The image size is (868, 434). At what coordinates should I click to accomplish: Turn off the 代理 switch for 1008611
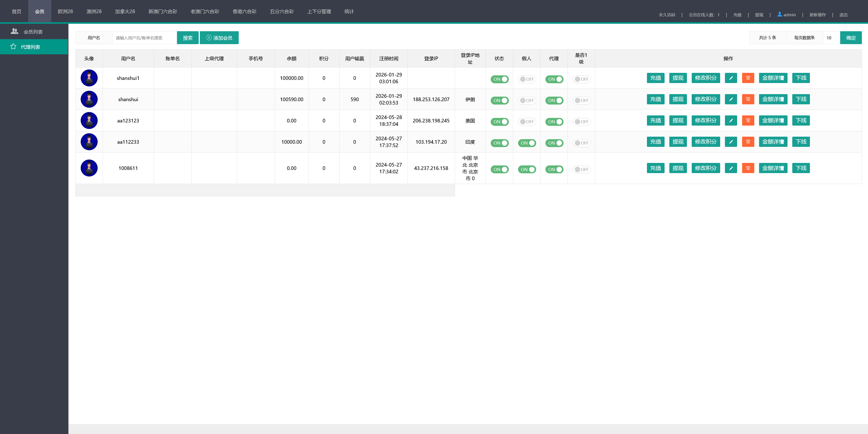tap(554, 170)
